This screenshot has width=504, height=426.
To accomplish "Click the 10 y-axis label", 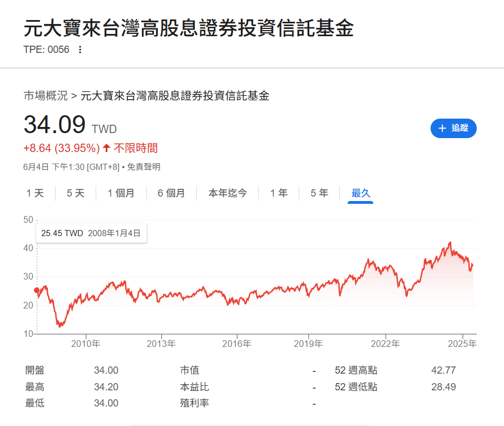I will tap(28, 334).
